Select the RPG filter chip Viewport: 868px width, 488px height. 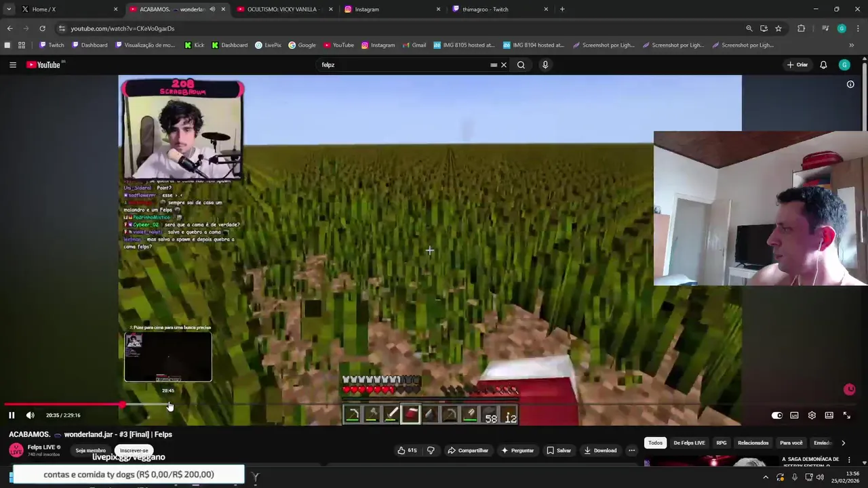tap(722, 443)
